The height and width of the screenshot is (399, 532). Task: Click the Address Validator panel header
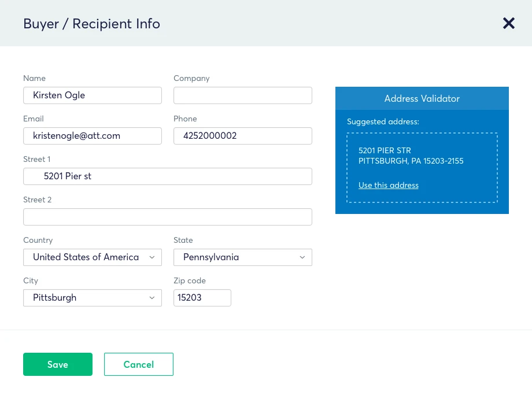click(x=422, y=98)
